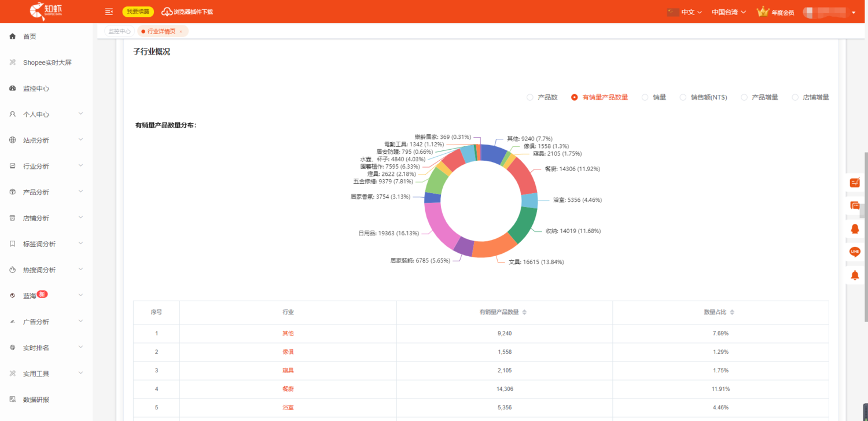Open the notification bell on right edge

pyautogui.click(x=855, y=275)
